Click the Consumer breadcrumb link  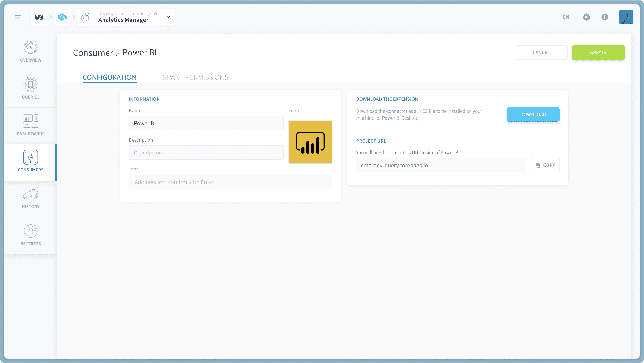click(x=93, y=53)
